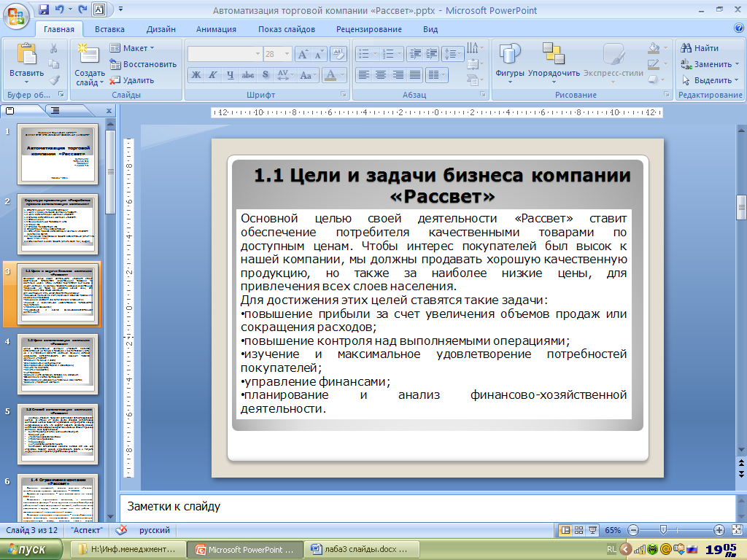Save the presentation with the floppy disk icon
The height and width of the screenshot is (560, 747).
tap(44, 9)
